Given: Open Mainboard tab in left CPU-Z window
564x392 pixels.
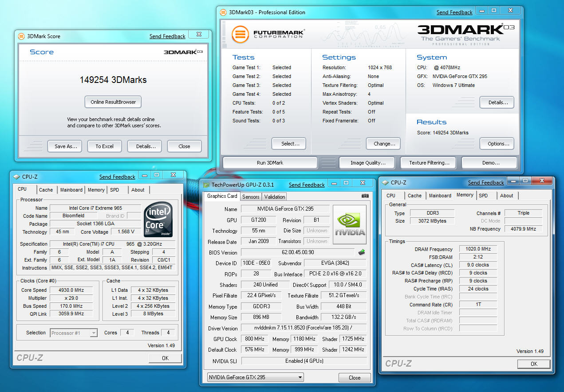Looking at the screenshot, I should click(71, 190).
